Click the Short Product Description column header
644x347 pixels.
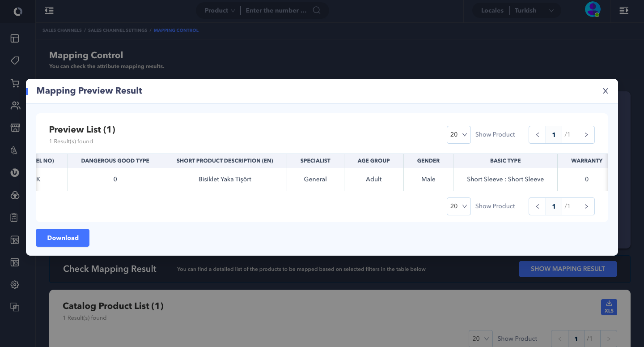click(225, 161)
